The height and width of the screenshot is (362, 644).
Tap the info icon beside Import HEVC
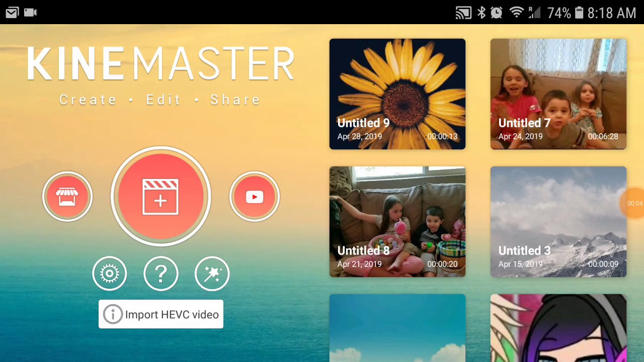coord(113,315)
